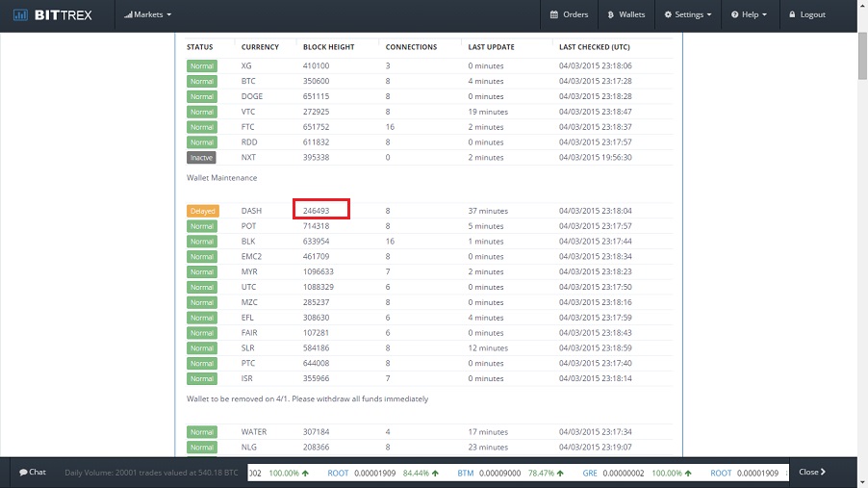Click the BLOCK HEIGHT column header
868x488 pixels.
point(328,47)
